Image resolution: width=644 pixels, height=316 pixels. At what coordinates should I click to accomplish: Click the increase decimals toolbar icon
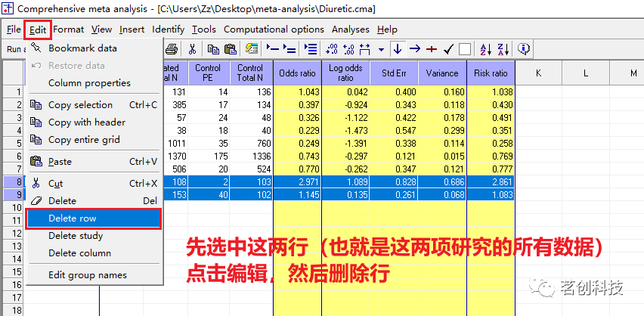click(x=331, y=49)
